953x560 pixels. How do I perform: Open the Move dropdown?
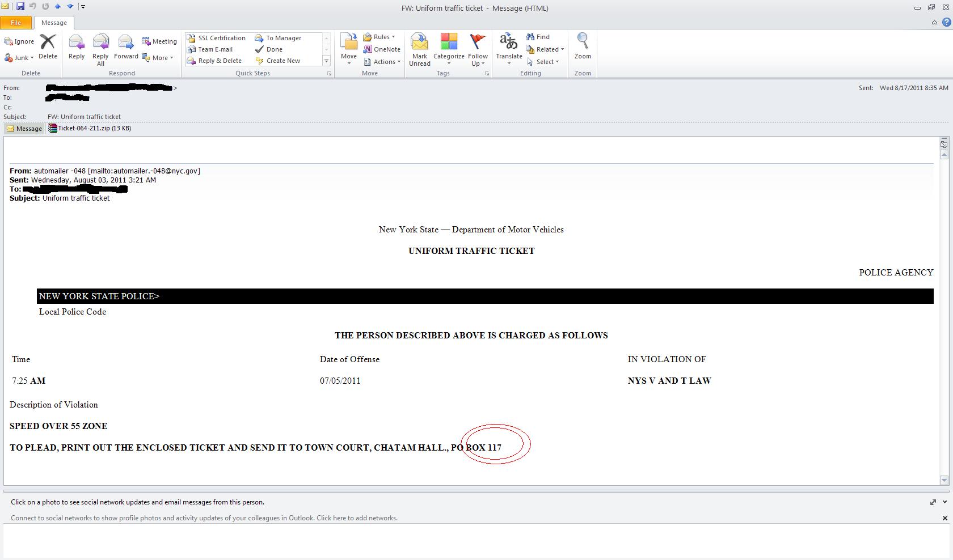(349, 50)
